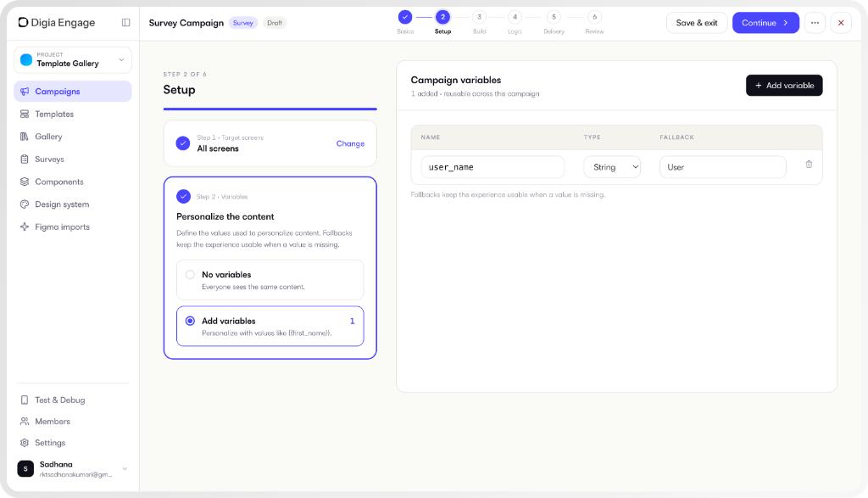
Task: Click the Surveys clipboard icon
Action: (25, 159)
